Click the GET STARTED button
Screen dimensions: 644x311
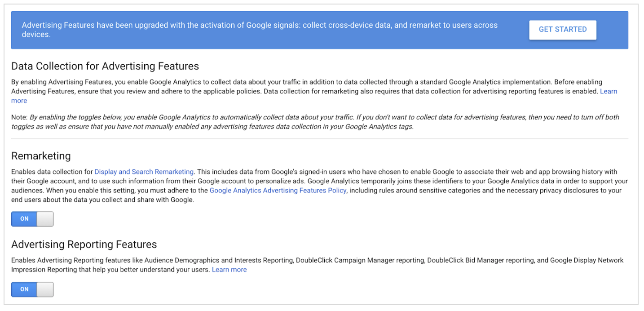[562, 30]
